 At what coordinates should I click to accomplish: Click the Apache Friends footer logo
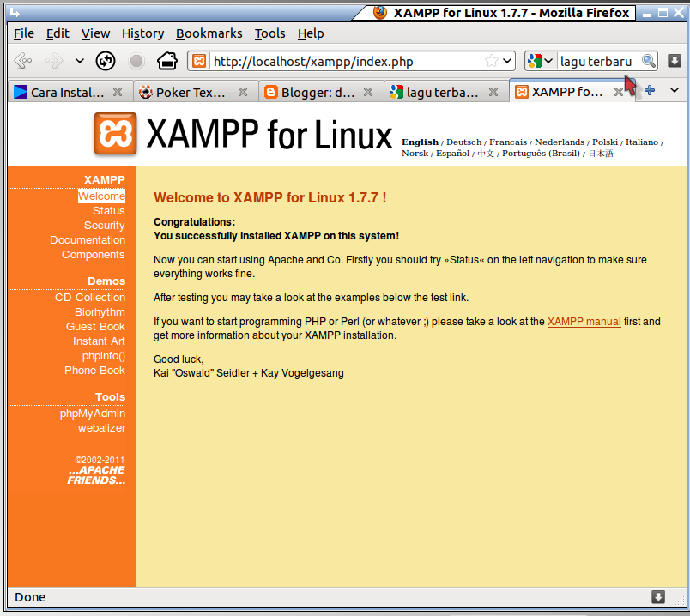[x=96, y=475]
